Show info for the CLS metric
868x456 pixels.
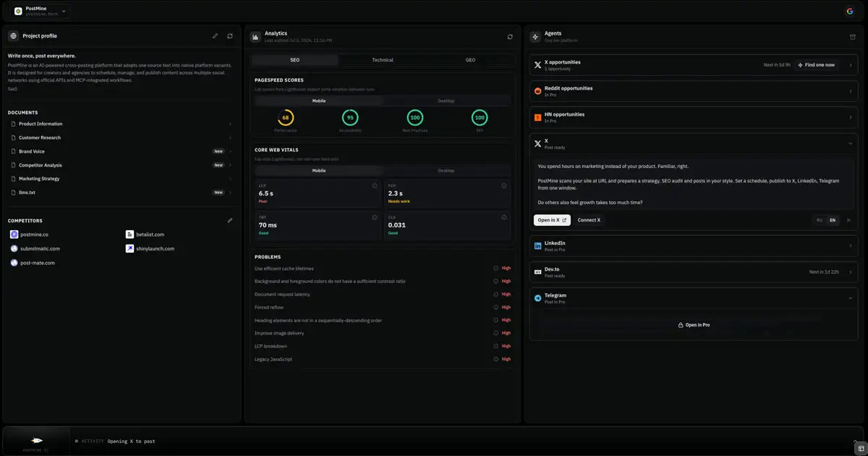[x=504, y=217]
